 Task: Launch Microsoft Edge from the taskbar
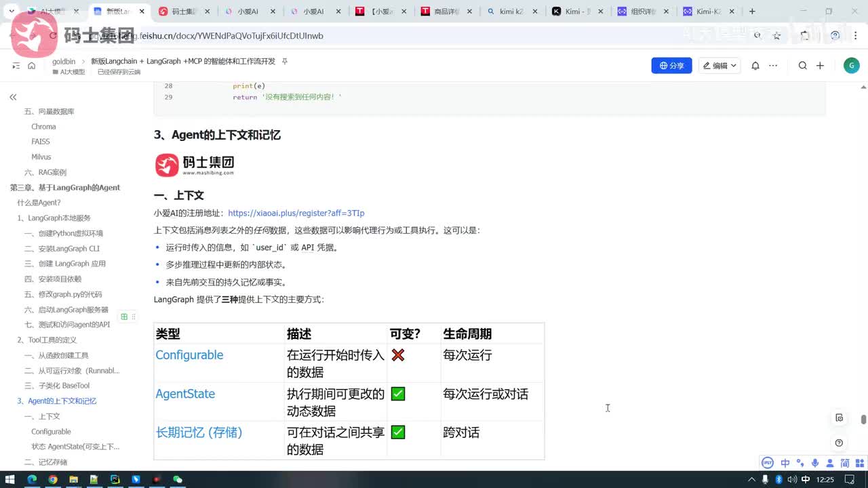(x=32, y=480)
